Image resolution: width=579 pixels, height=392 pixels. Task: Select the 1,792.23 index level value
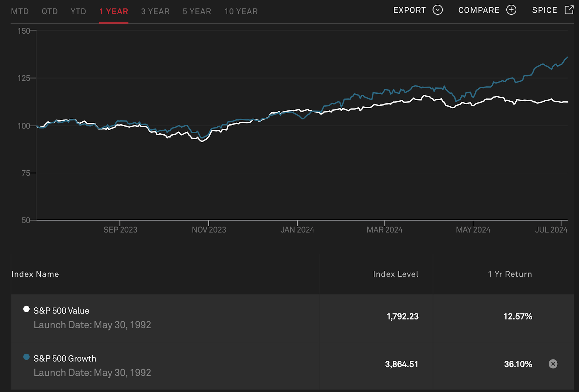[x=402, y=316]
